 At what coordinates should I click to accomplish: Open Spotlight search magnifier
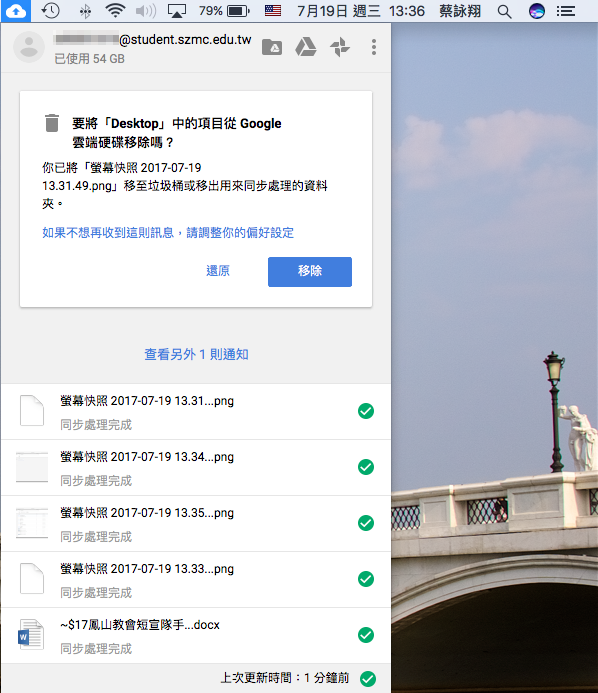pos(504,11)
